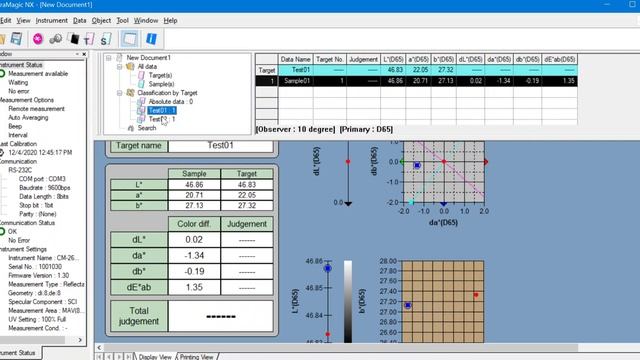Open the Data menu
The height and width of the screenshot is (360, 640).
(80, 20)
